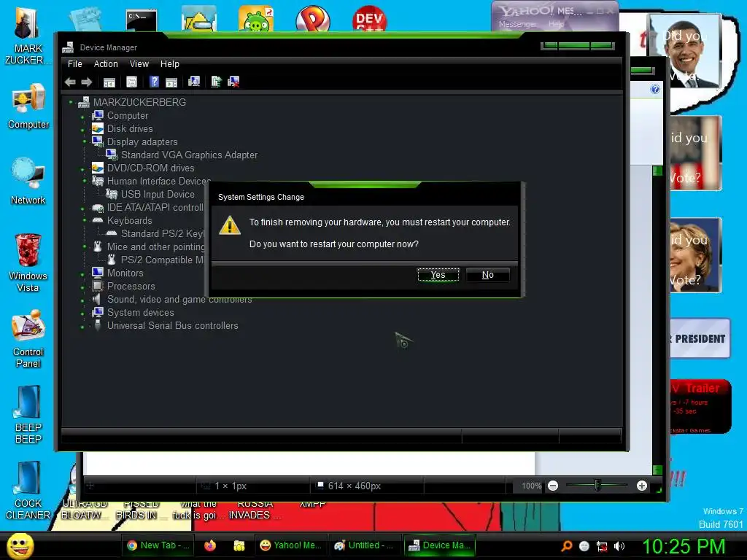Viewport: 747px width, 560px height.
Task: Open the MARK ZUCKER... desktop icon
Action: pyautogui.click(x=27, y=36)
